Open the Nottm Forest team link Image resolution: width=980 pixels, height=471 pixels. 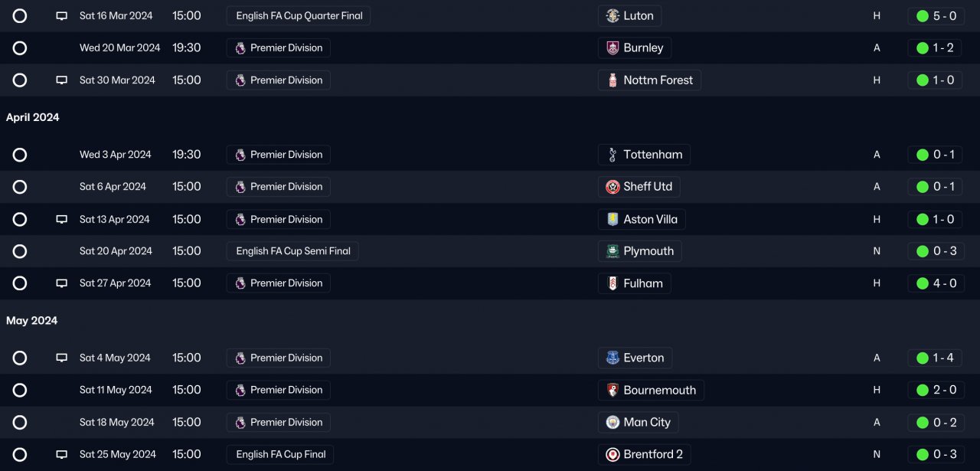pos(658,80)
